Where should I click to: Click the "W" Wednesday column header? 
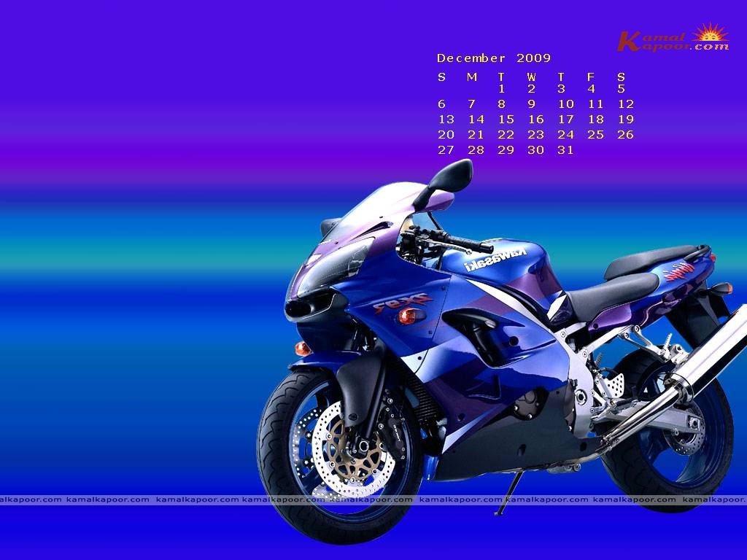click(531, 77)
